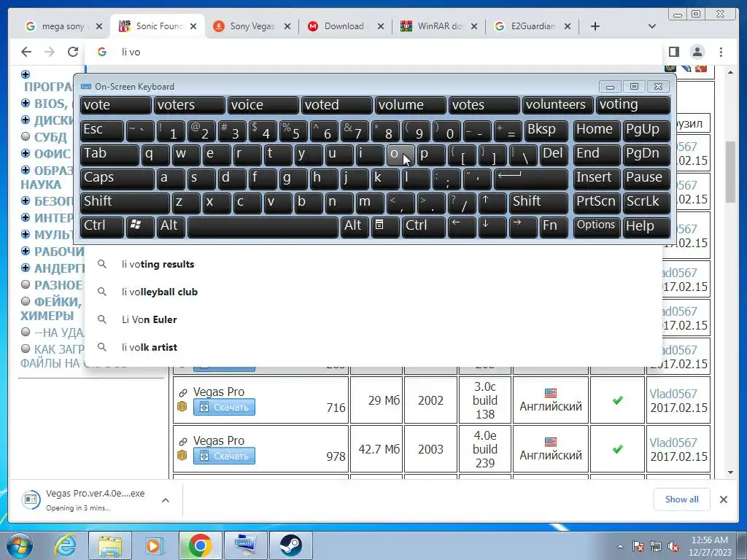Toggle the ScrLk key

[x=646, y=202]
